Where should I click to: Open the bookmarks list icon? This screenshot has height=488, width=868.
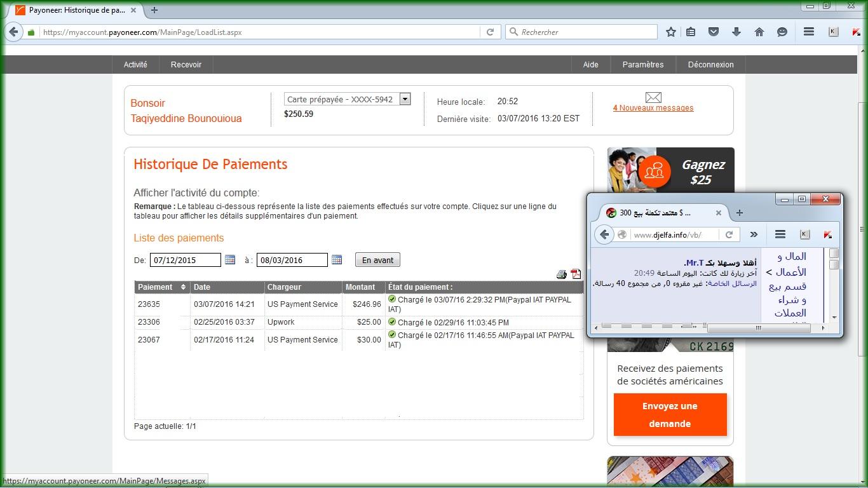(691, 32)
